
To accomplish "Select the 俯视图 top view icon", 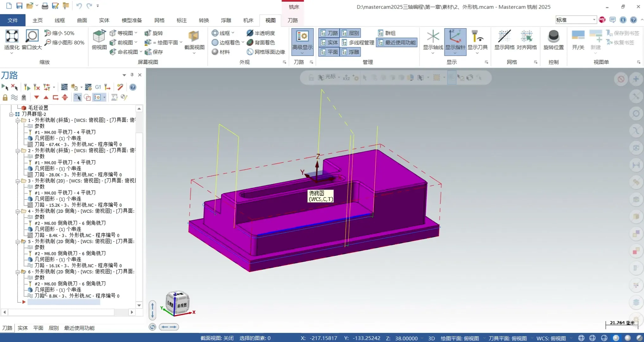I will (99, 36).
